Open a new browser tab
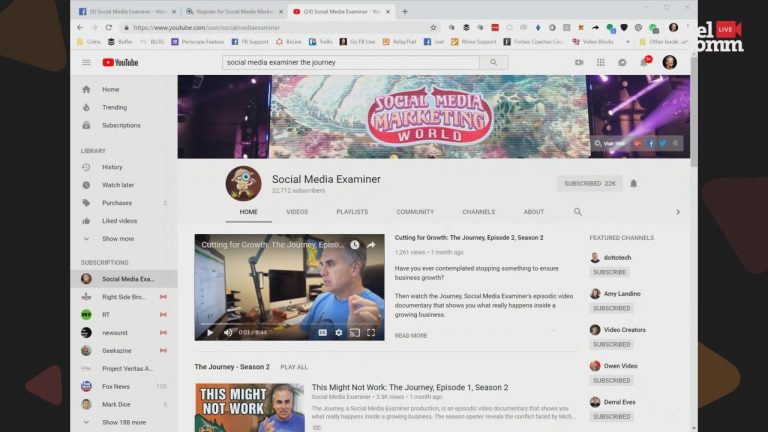This screenshot has width=768, height=432. (x=405, y=11)
